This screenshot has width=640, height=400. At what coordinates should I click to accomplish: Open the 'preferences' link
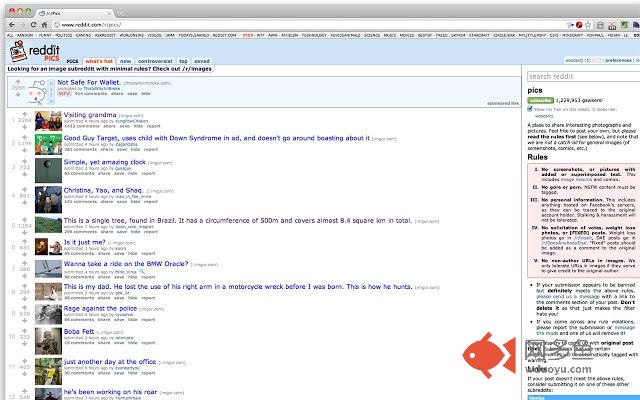618,60
